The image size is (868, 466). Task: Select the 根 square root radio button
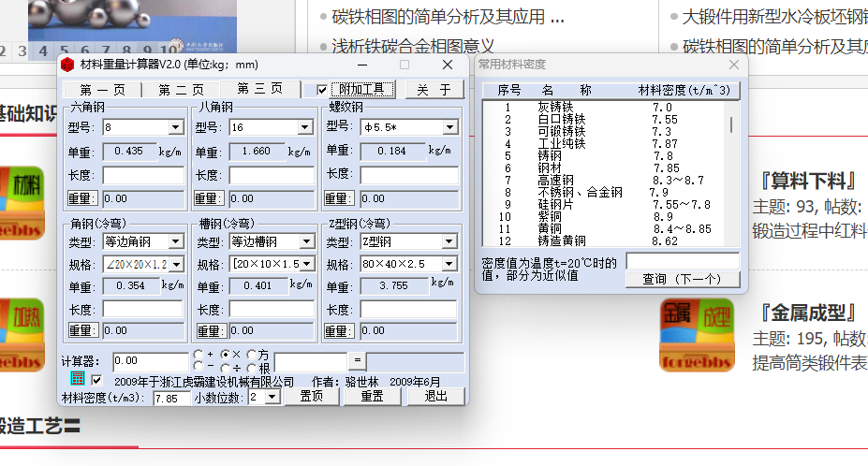tap(252, 367)
